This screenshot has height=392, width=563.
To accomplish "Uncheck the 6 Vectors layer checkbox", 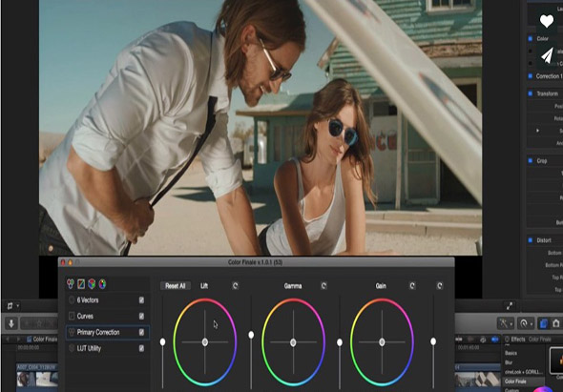I will pyautogui.click(x=141, y=300).
